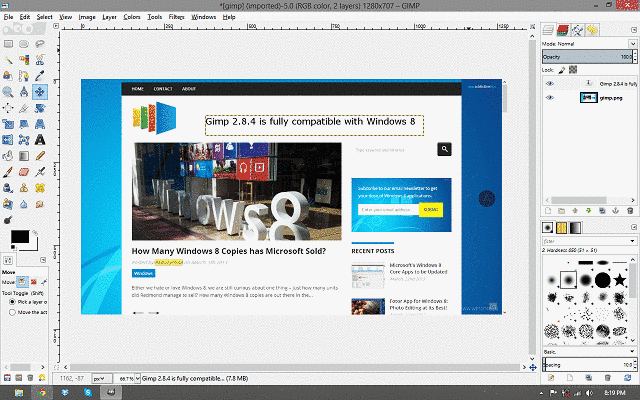Set Move mode to path

[x=44, y=282]
